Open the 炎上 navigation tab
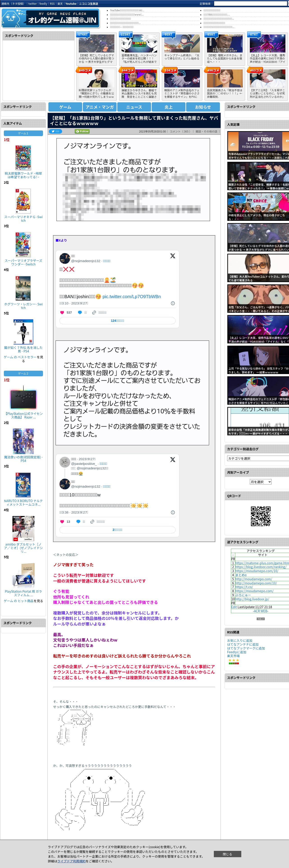289x868 pixels. [x=169, y=107]
